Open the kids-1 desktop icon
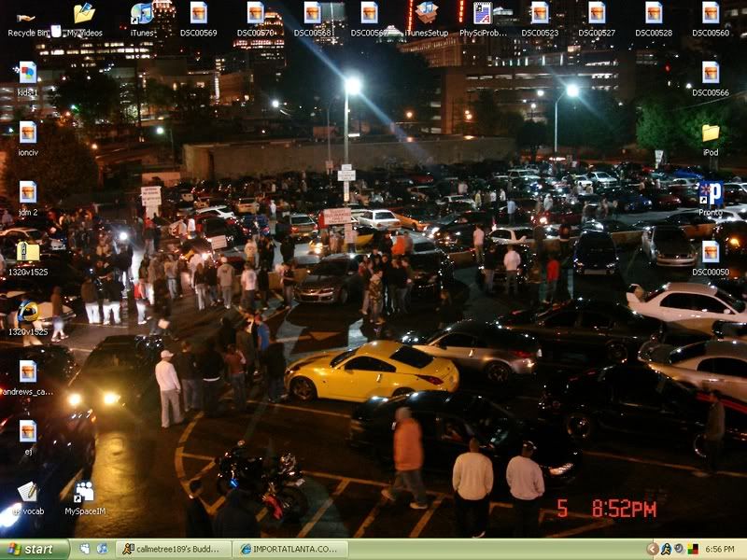 coord(28,73)
